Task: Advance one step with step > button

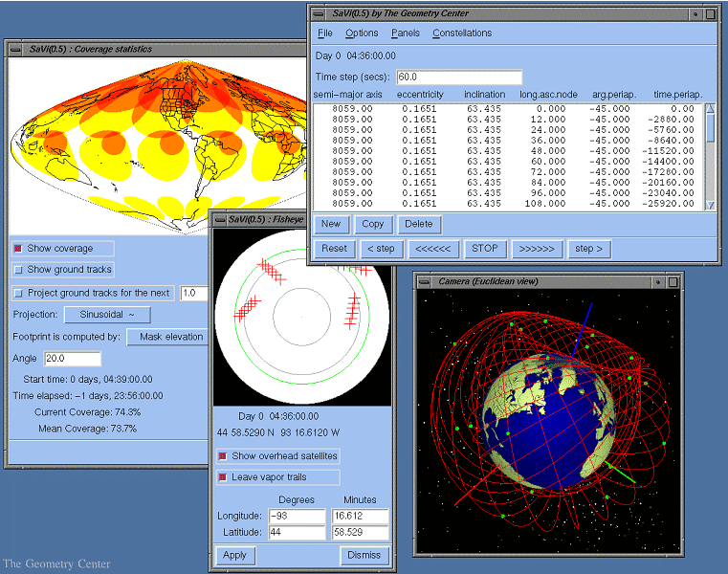Action: point(588,249)
